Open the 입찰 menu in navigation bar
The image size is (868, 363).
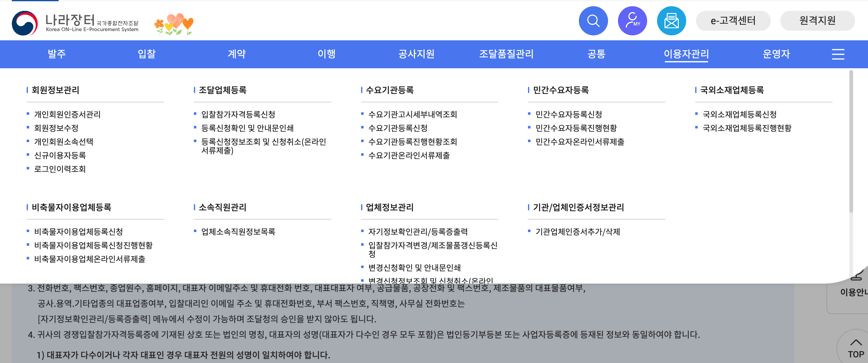pos(146,54)
